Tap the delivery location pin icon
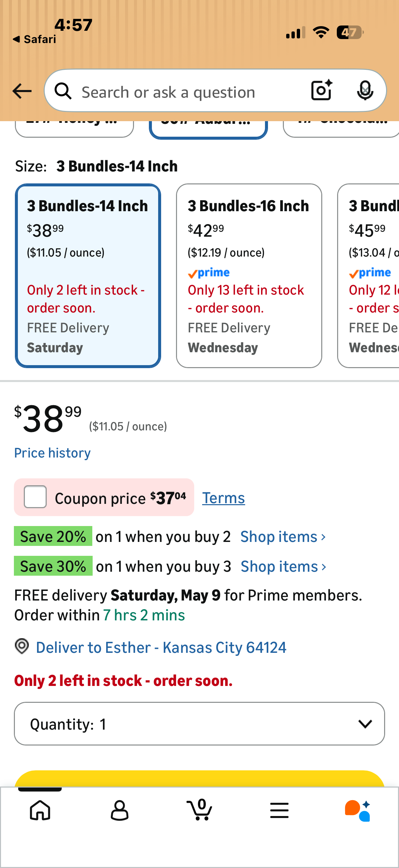The height and width of the screenshot is (868, 399). (22, 646)
